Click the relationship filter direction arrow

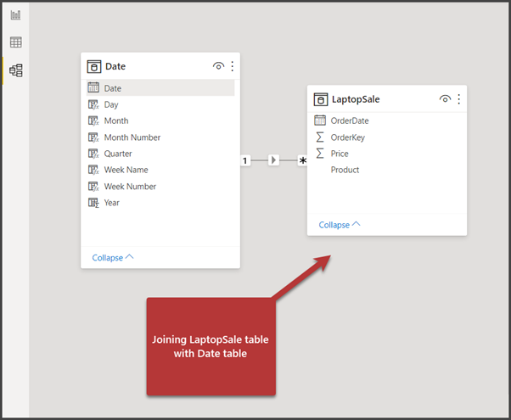pos(273,160)
